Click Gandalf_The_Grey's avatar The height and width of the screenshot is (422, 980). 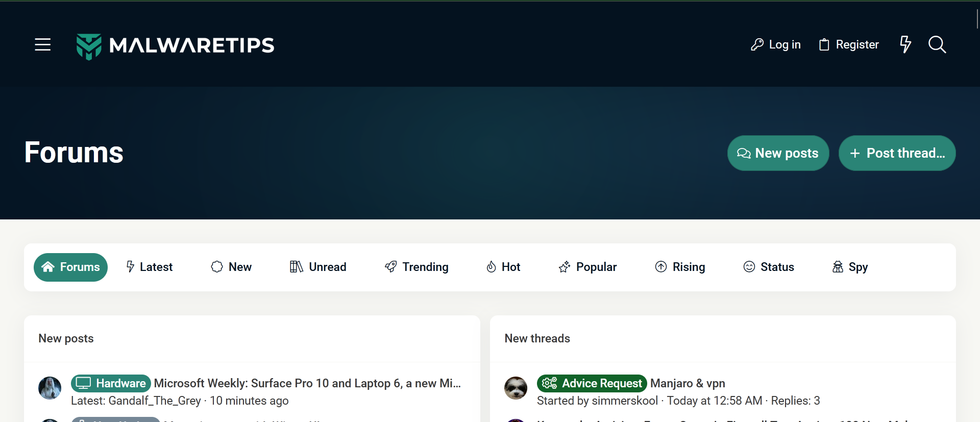click(x=50, y=388)
